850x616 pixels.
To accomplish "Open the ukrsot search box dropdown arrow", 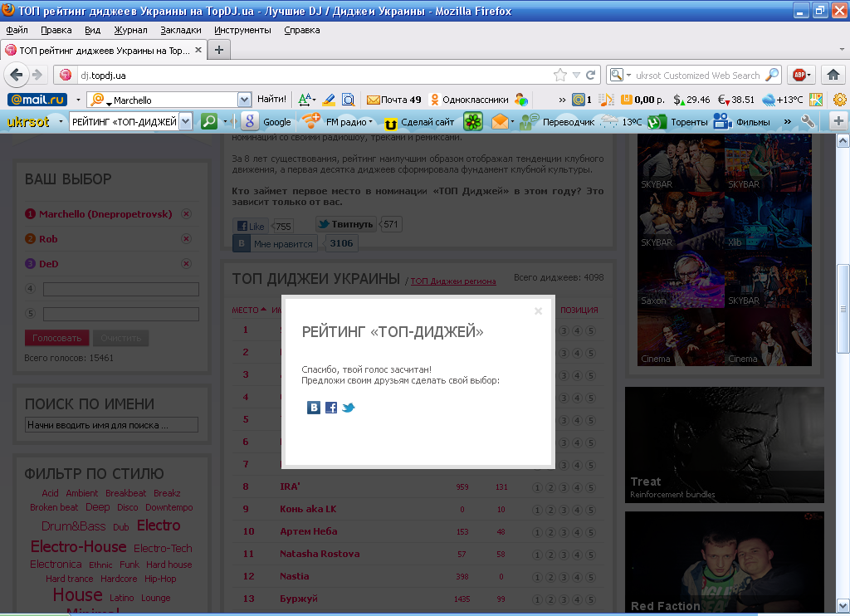I will tap(185, 121).
